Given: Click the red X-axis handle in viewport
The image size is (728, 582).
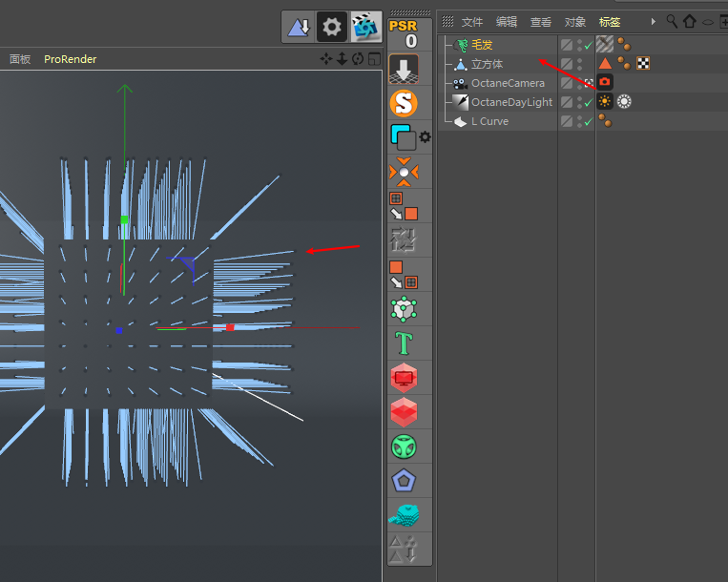Looking at the screenshot, I should coord(230,327).
